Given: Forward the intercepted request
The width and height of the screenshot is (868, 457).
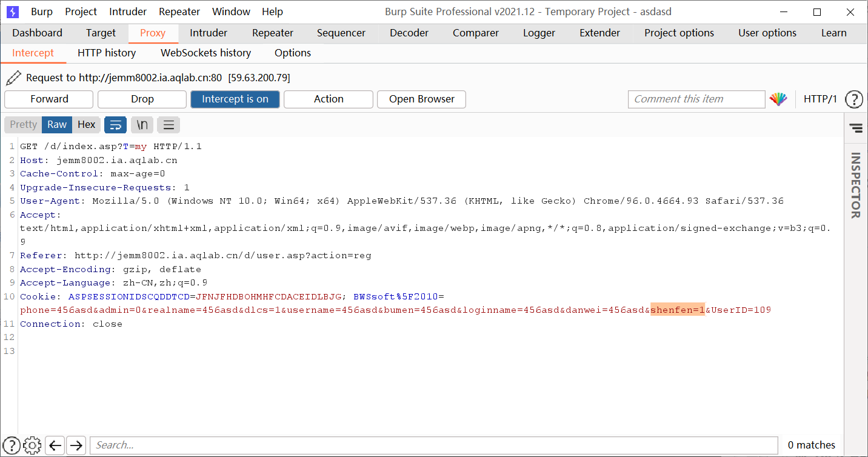Looking at the screenshot, I should click(x=49, y=99).
